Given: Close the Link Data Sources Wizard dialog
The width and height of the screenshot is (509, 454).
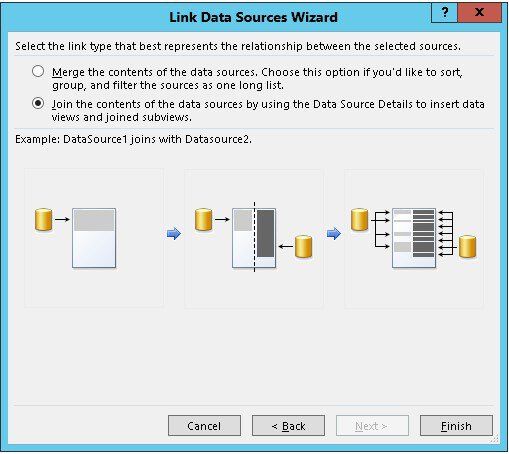Looking at the screenshot, I should coord(480,13).
